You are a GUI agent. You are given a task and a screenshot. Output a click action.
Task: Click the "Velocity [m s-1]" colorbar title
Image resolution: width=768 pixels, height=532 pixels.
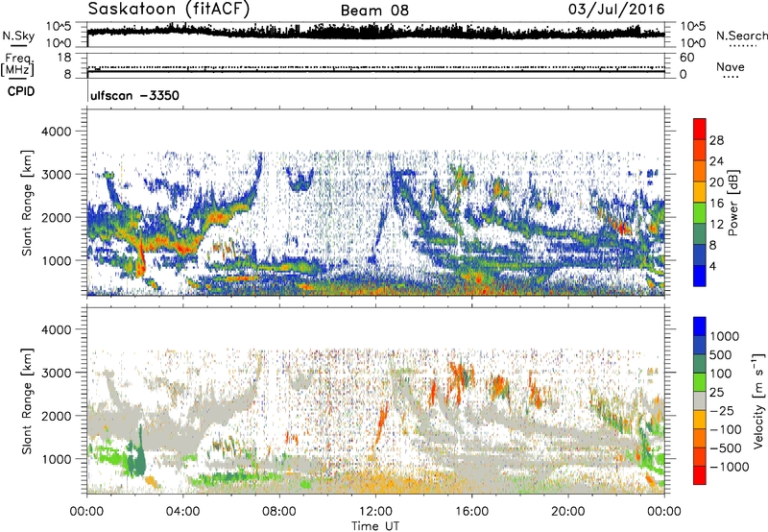pyautogui.click(x=758, y=400)
